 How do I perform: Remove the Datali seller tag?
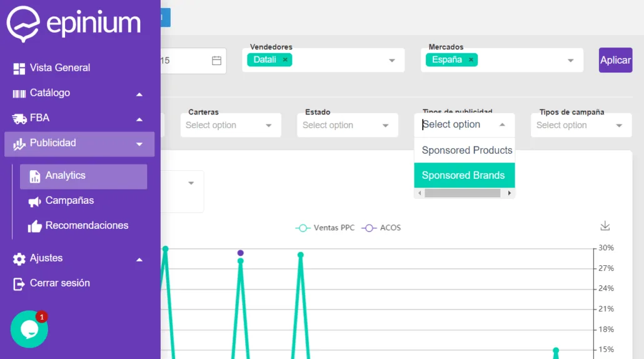point(285,59)
